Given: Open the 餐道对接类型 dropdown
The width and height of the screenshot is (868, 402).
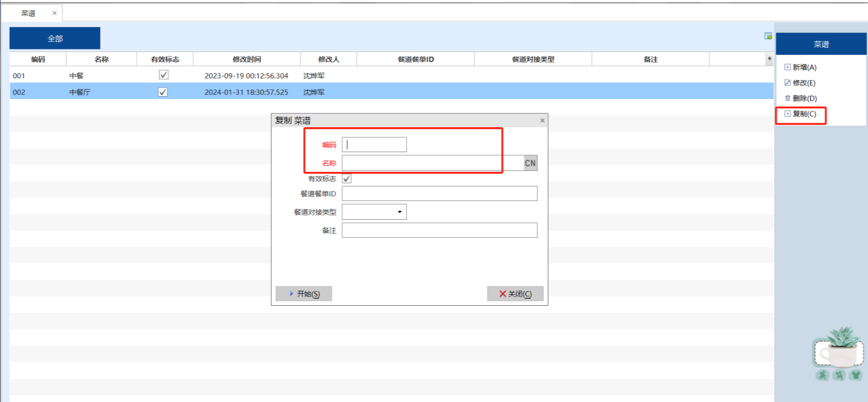Looking at the screenshot, I should [399, 212].
